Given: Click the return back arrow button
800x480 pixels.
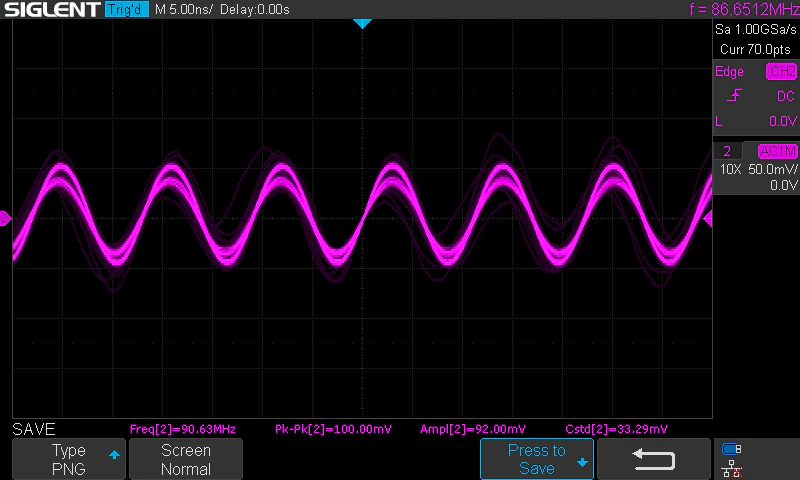Looking at the screenshot, I should [654, 459].
